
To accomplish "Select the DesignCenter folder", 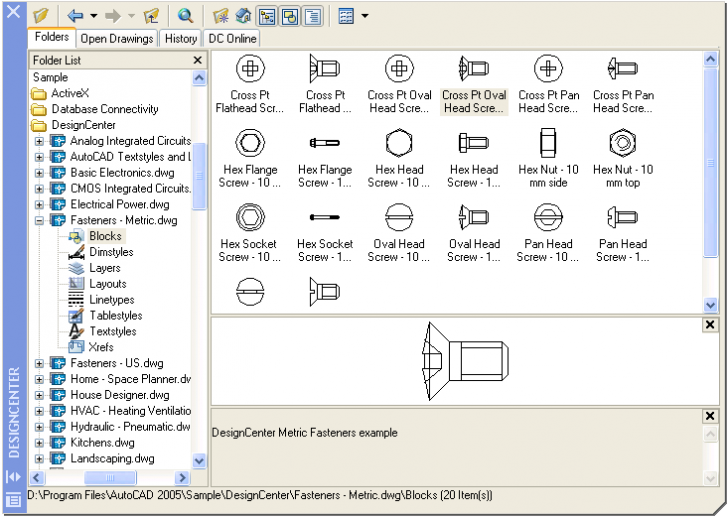I will coord(73,125).
